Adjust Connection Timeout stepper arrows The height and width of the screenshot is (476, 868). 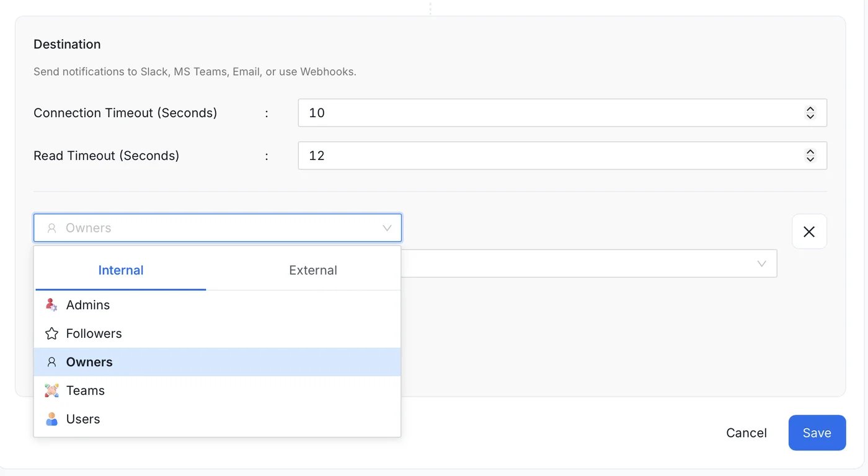coord(810,113)
